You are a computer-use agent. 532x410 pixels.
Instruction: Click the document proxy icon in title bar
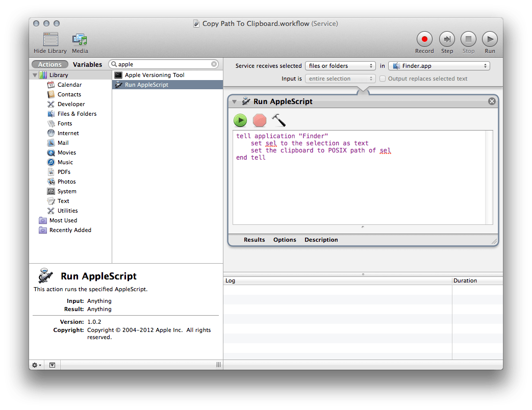[196, 24]
